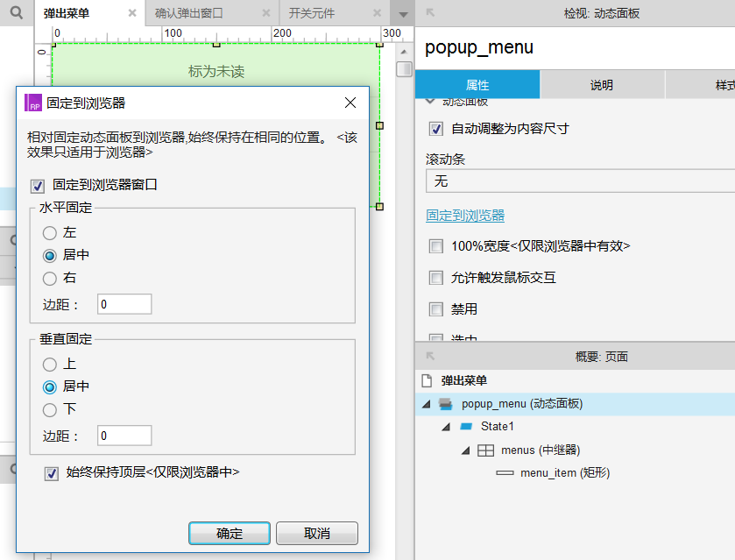735x560 pixels.
Task: Click the bottom-right selection handle on canvas
Action: pos(379,206)
